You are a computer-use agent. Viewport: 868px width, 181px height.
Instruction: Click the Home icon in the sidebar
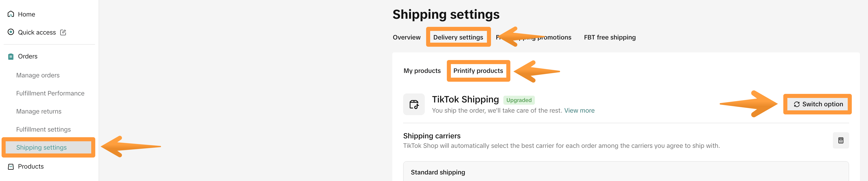coord(10,14)
